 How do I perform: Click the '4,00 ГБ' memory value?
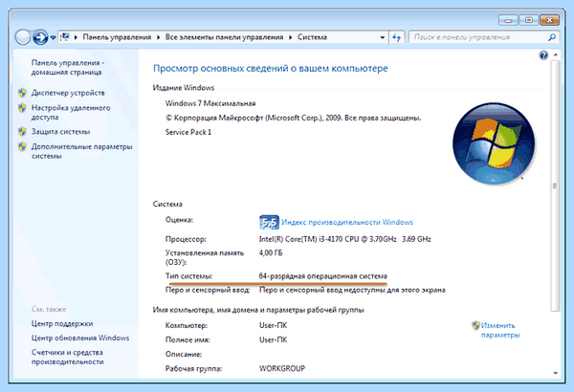[x=271, y=253]
